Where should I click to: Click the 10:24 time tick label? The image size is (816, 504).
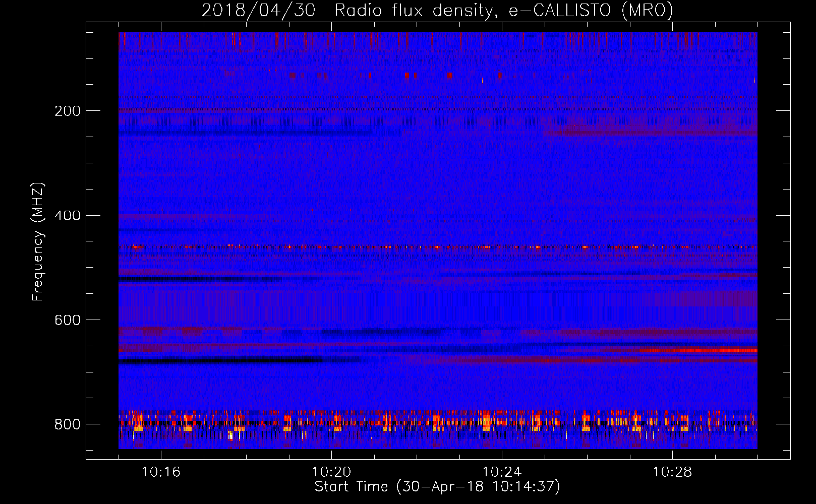[x=502, y=472]
